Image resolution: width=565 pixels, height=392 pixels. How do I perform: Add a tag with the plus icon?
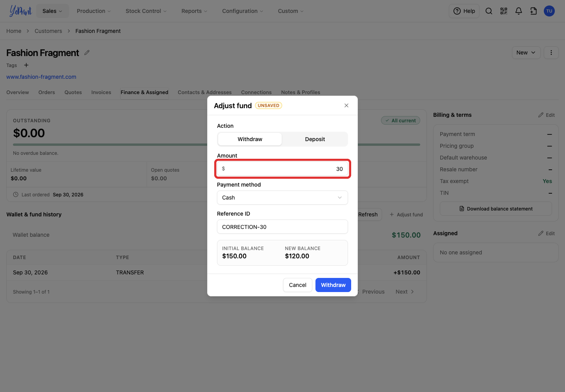[26, 65]
